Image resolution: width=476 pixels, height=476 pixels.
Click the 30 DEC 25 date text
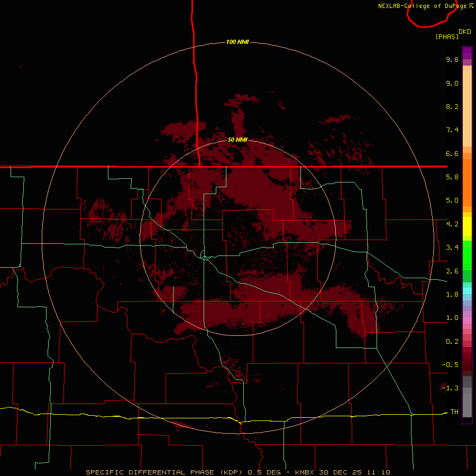point(341,472)
